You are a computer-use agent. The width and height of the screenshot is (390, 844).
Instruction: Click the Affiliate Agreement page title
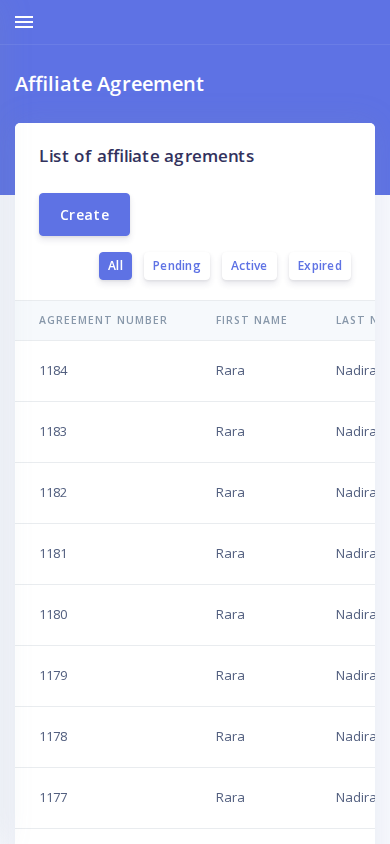pyautogui.click(x=110, y=85)
